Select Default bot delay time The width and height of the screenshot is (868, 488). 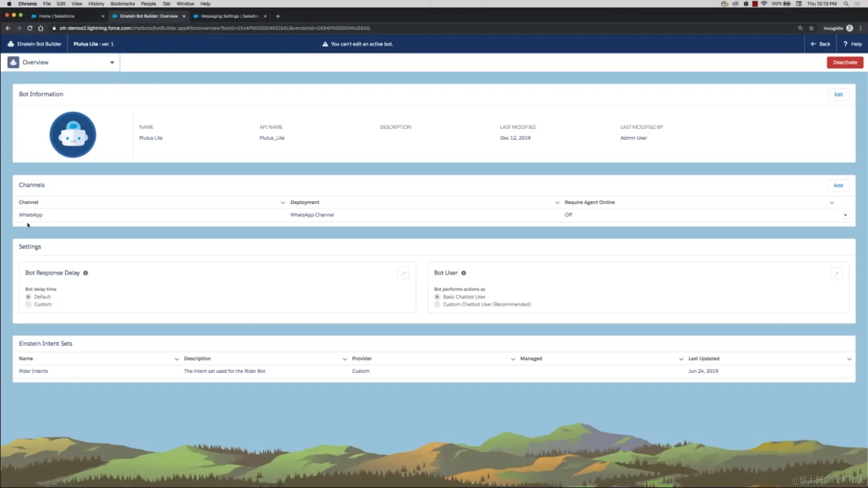tap(28, 297)
